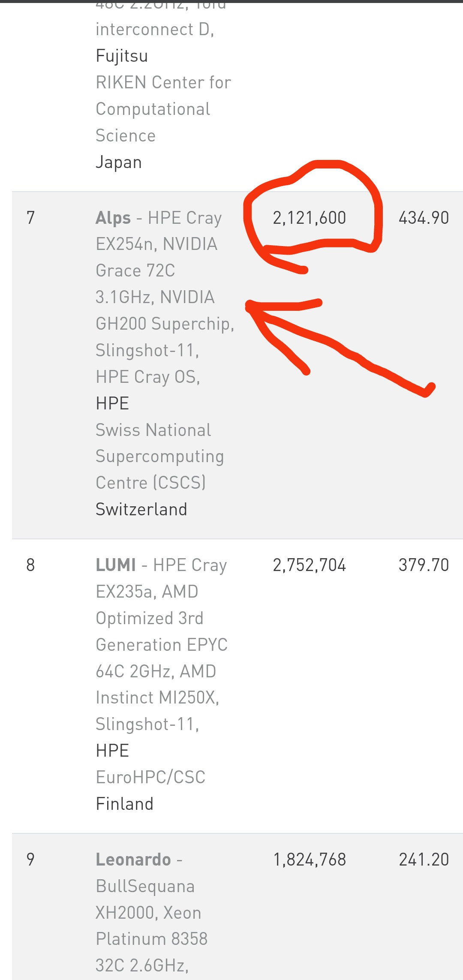The height and width of the screenshot is (980, 463).
Task: Click the Alps Rmax value 434.90
Action: [x=424, y=218]
